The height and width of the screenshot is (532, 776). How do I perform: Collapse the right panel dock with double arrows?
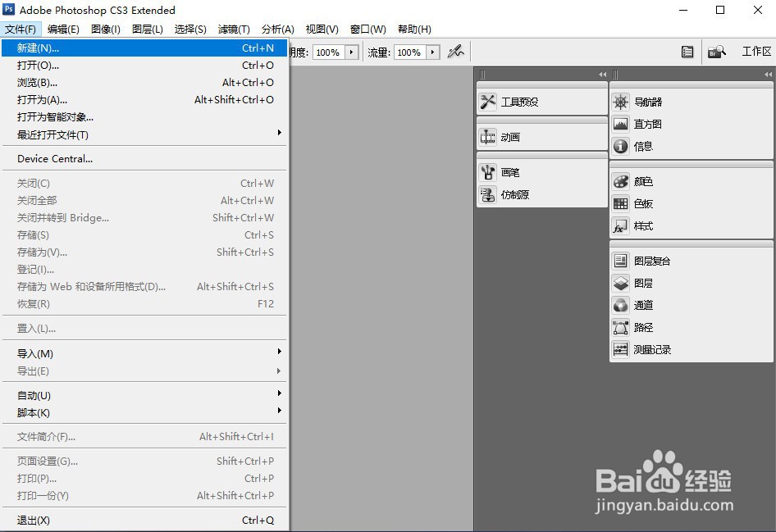(768, 74)
